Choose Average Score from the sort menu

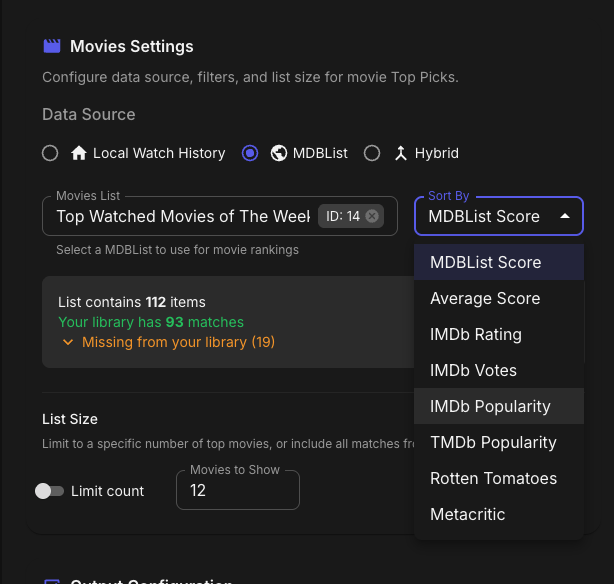click(x=485, y=298)
